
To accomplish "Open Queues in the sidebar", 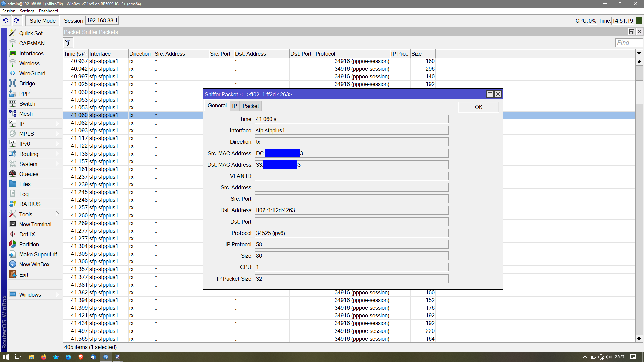I will tap(29, 174).
